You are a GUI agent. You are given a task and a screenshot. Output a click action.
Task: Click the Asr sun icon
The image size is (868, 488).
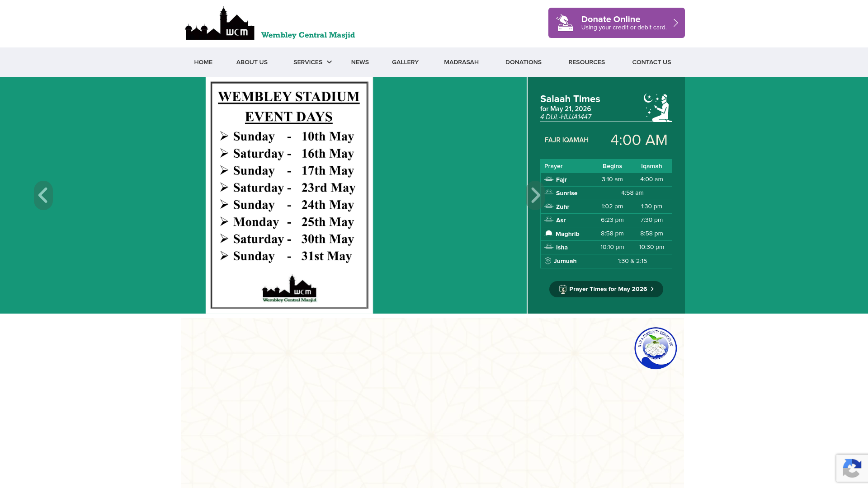549,220
